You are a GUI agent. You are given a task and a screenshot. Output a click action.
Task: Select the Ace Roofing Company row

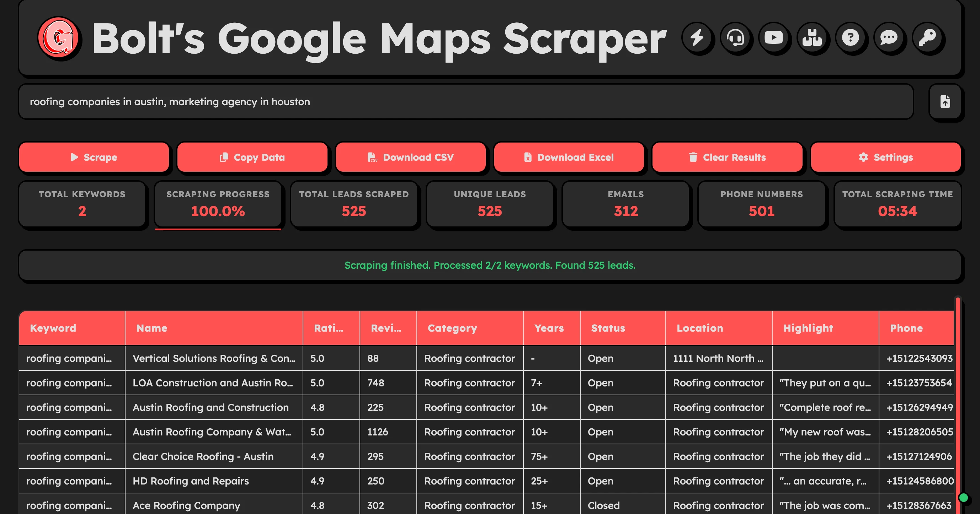click(186, 505)
